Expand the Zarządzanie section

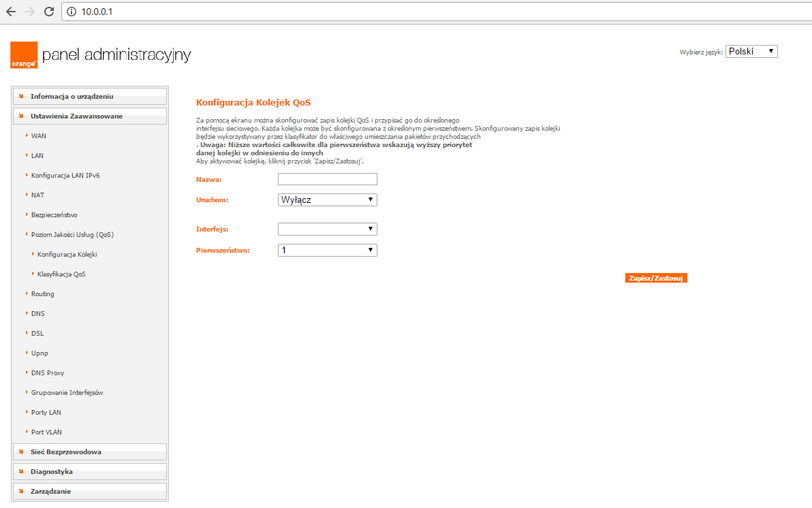pyautogui.click(x=90, y=492)
